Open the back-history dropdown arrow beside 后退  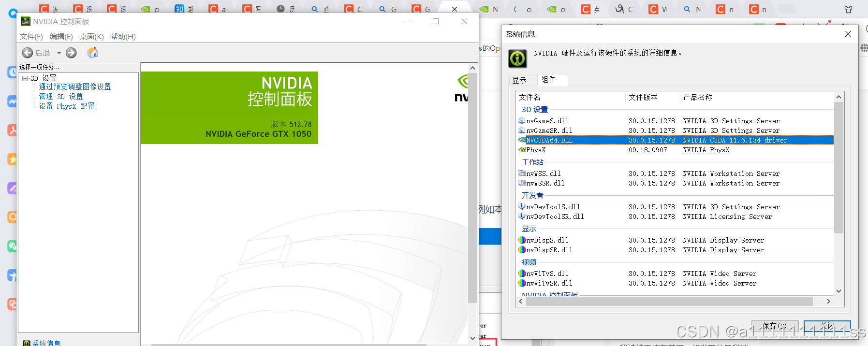pyautogui.click(x=59, y=53)
